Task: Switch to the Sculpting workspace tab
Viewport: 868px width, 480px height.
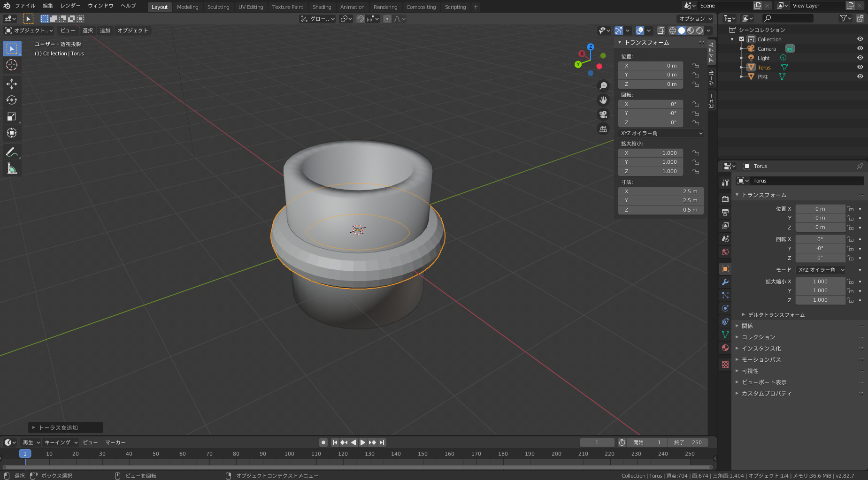Action: (218, 7)
